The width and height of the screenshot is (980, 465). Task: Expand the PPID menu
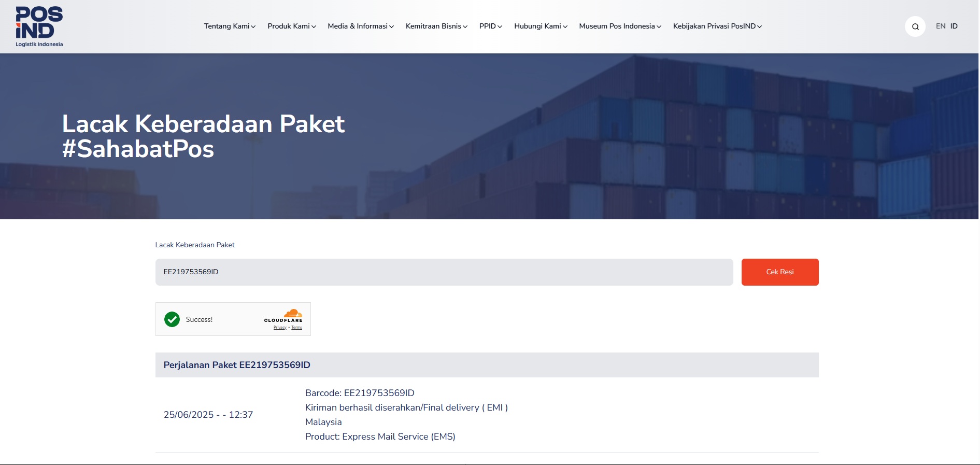491,26
